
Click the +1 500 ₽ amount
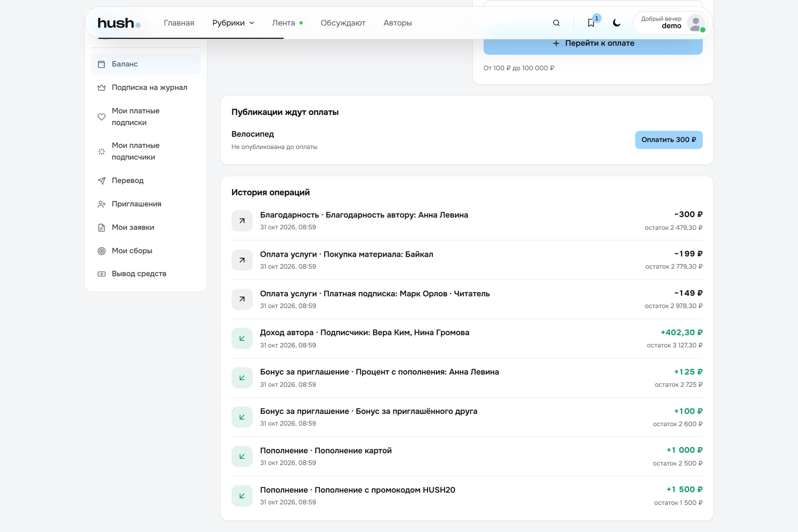point(684,490)
